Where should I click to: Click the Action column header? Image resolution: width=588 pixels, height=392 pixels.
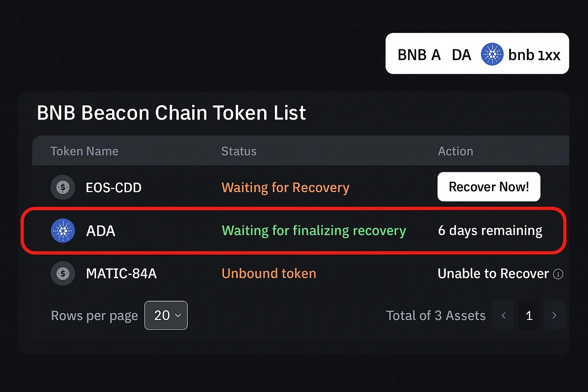pos(455,151)
